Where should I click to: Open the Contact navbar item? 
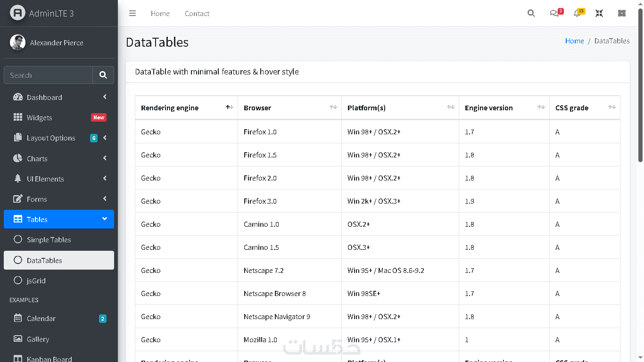click(x=197, y=14)
